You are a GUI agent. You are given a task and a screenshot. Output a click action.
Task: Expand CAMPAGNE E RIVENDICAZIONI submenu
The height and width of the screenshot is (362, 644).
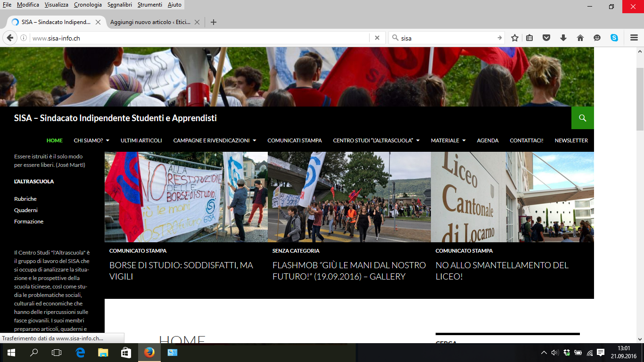(255, 140)
